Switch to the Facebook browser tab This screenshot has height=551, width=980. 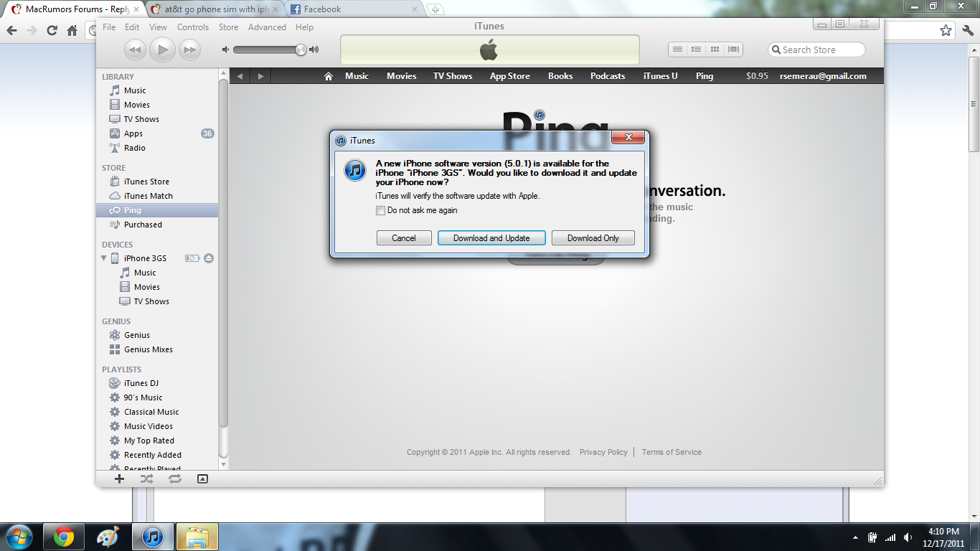point(354,9)
